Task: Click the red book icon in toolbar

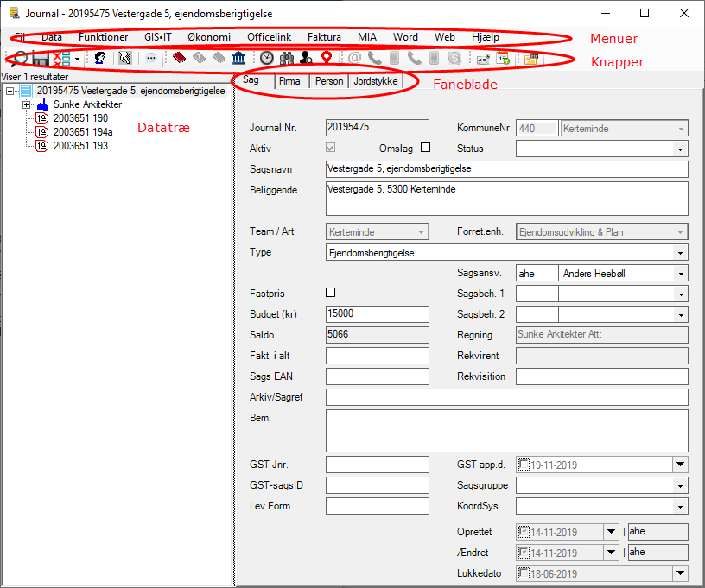Action: pyautogui.click(x=179, y=59)
